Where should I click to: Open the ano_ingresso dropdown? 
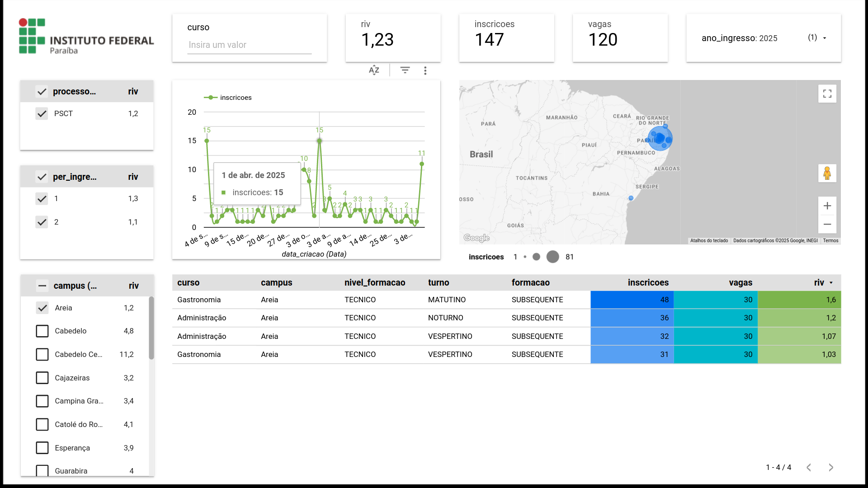pyautogui.click(x=824, y=38)
